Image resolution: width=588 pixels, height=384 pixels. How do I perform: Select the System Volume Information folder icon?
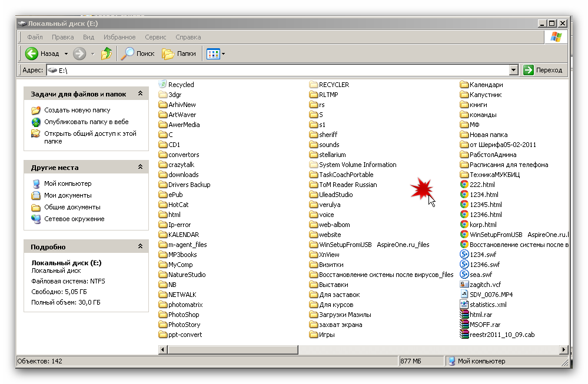314,165
